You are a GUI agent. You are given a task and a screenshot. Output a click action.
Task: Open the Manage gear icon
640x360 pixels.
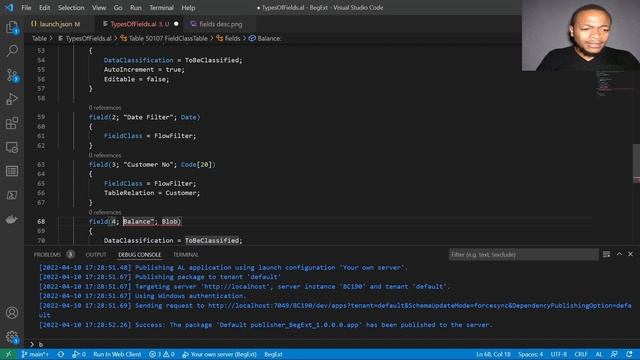coord(12,337)
